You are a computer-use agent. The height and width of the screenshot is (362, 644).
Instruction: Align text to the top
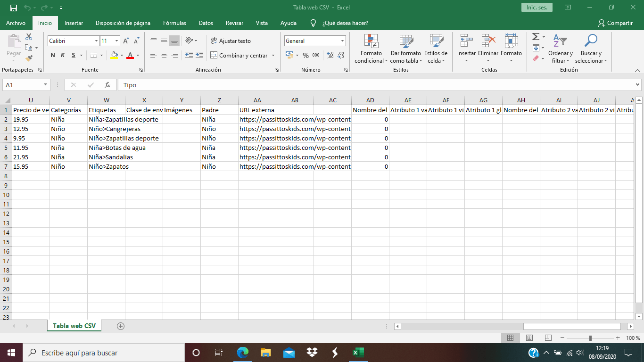tap(154, 41)
